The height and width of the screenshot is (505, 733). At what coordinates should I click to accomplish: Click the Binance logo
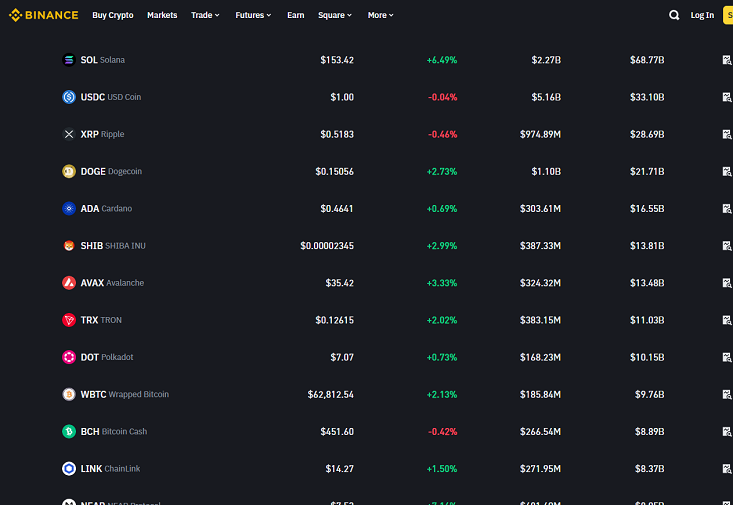(43, 15)
